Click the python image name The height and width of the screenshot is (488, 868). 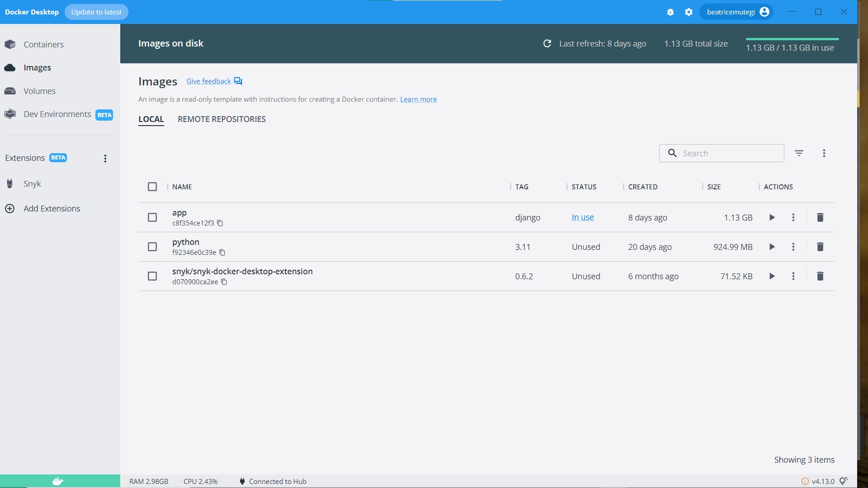point(186,242)
